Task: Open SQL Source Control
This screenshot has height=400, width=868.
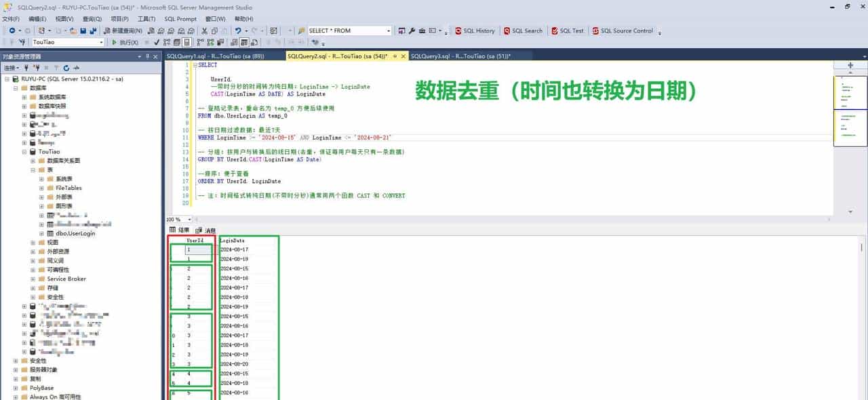Action: (623, 31)
